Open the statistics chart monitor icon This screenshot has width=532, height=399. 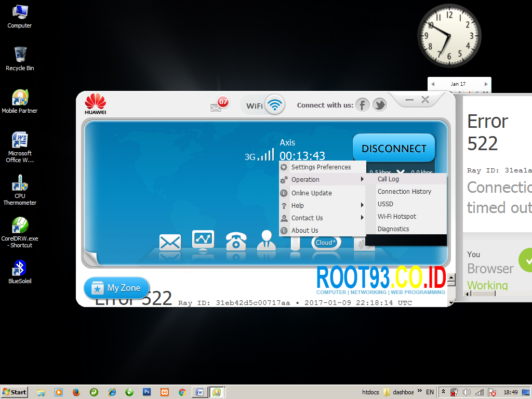(203, 241)
